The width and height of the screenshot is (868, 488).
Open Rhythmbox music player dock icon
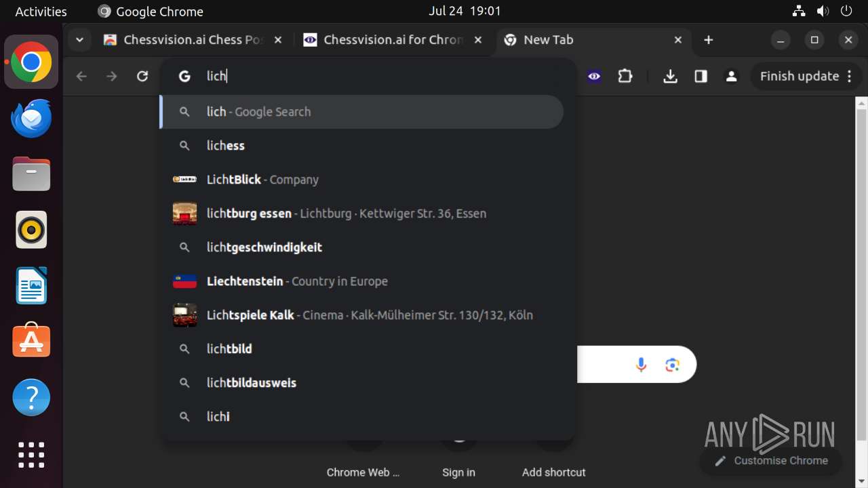click(31, 230)
